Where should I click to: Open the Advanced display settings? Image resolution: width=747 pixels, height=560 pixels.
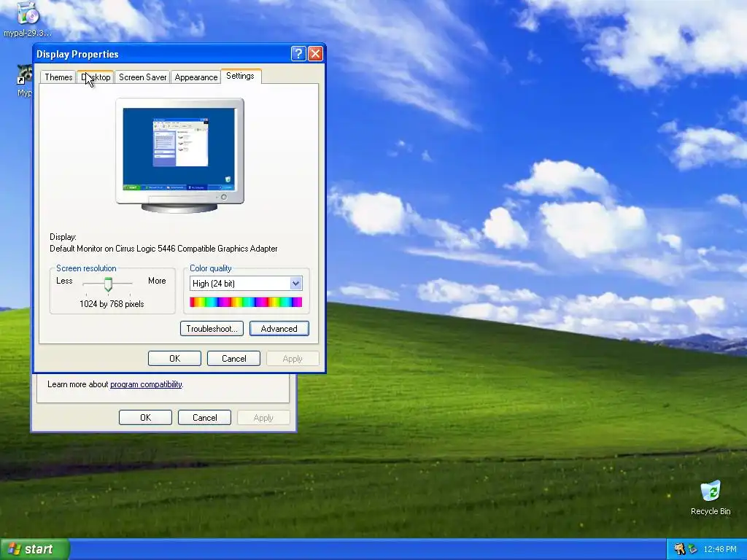279,329
